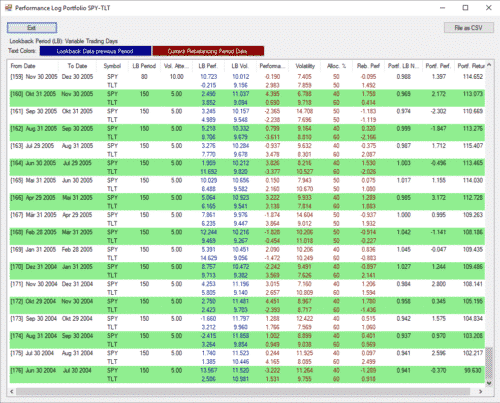Minimize the Performance Log window
This screenshot has width=500, height=403.
click(442, 8)
